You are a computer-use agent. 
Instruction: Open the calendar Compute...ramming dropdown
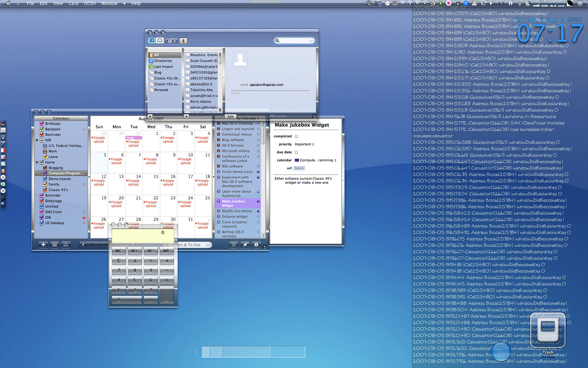pos(316,160)
